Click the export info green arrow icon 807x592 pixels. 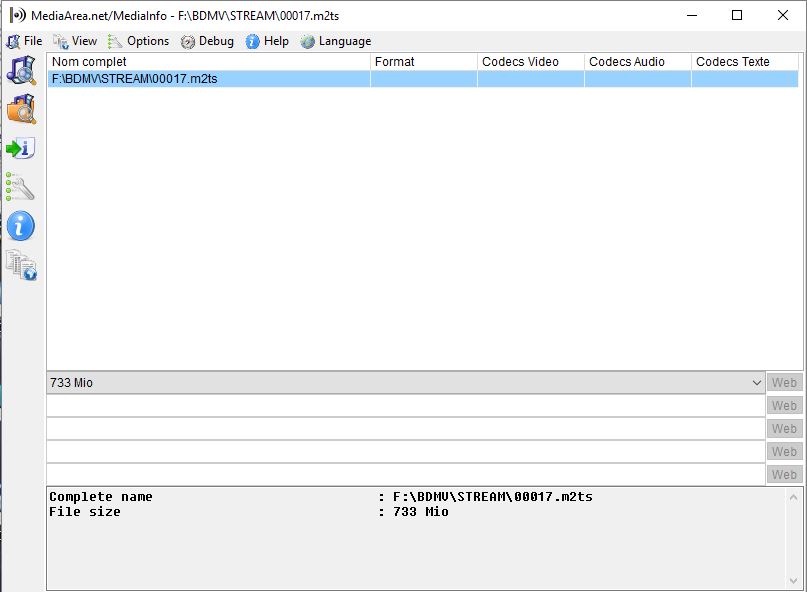[21, 148]
